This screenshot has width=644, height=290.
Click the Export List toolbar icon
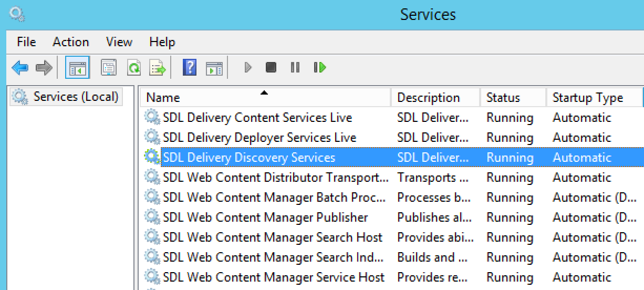tap(158, 68)
